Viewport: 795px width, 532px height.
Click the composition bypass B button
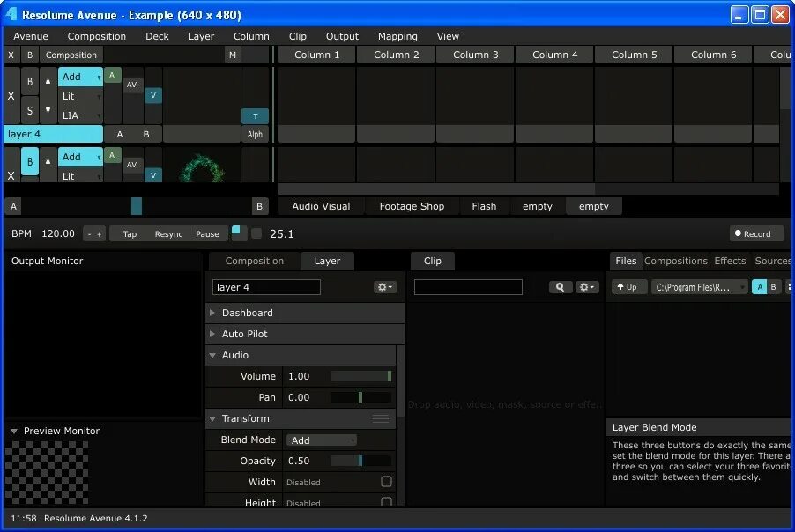(30, 55)
